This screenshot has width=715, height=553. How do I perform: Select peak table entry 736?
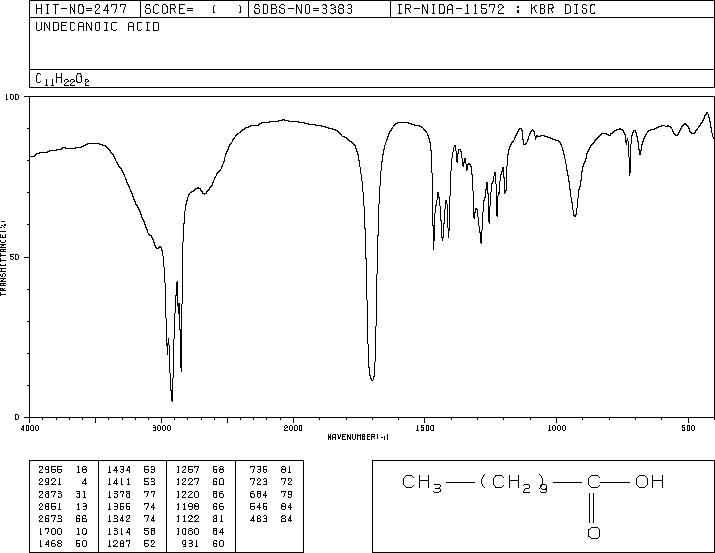(x=271, y=469)
